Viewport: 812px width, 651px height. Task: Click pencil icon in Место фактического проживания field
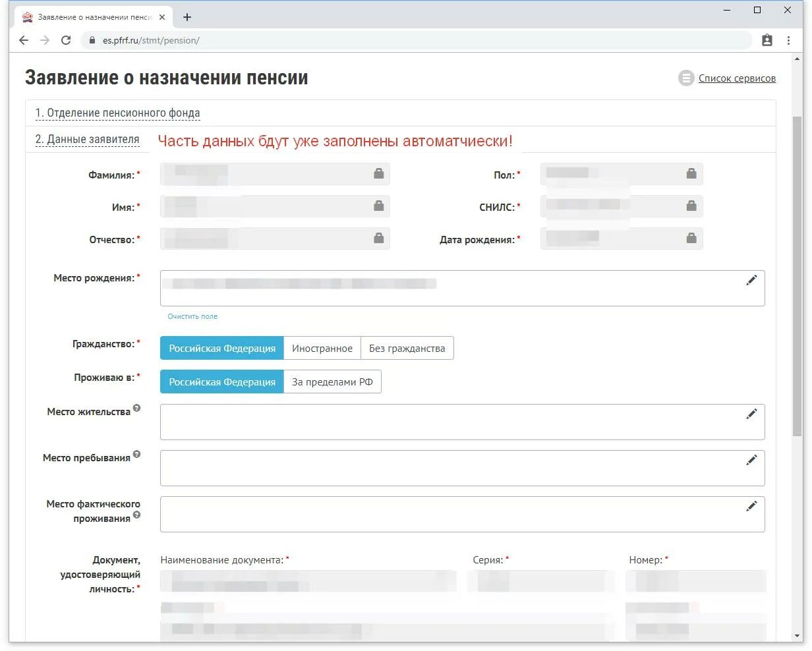tap(751, 506)
